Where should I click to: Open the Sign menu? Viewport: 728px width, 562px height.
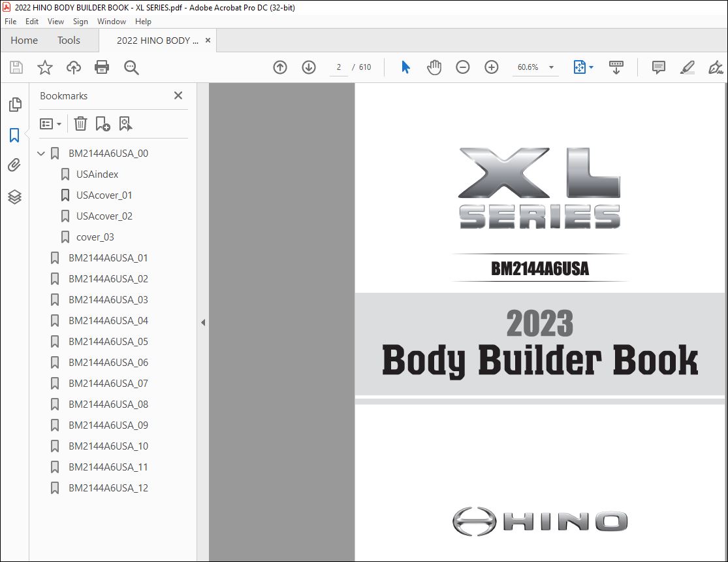80,22
